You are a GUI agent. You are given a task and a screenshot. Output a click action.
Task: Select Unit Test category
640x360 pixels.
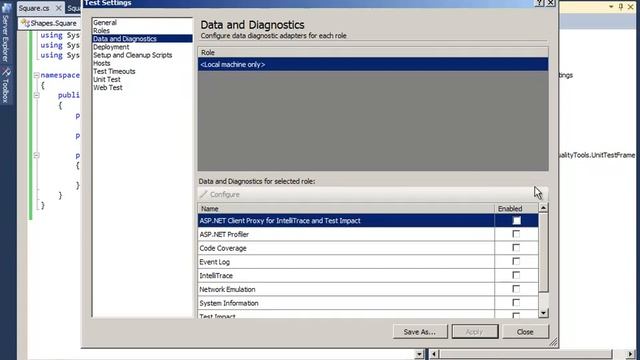107,80
